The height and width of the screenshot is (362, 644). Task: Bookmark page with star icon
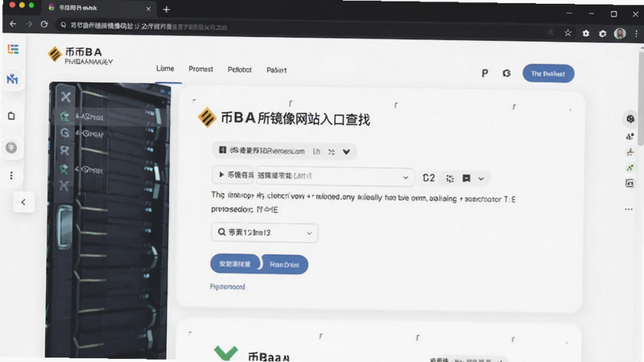(568, 33)
